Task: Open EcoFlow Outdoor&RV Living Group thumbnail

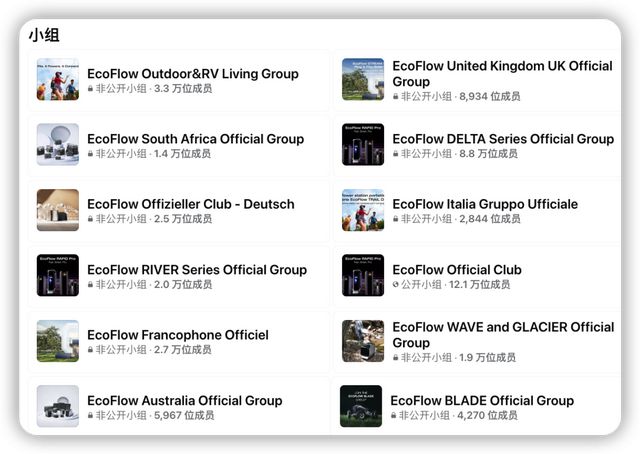Action: pos(58,80)
